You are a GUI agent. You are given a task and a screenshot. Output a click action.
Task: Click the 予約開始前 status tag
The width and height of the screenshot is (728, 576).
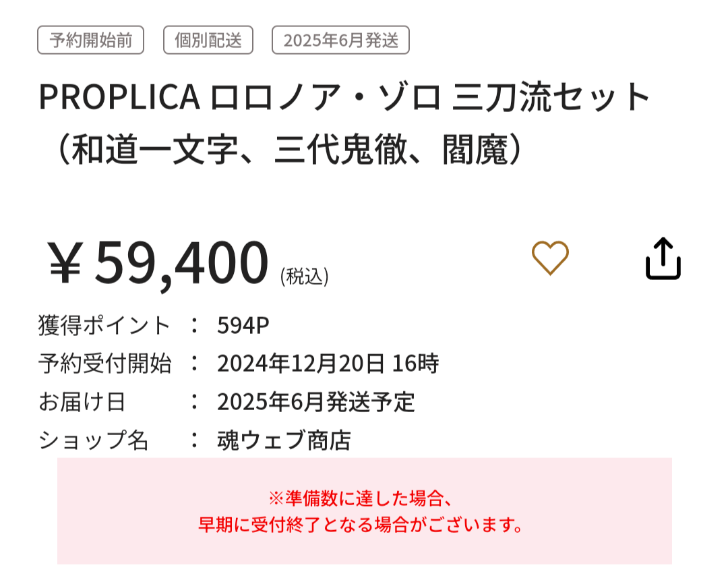90,40
